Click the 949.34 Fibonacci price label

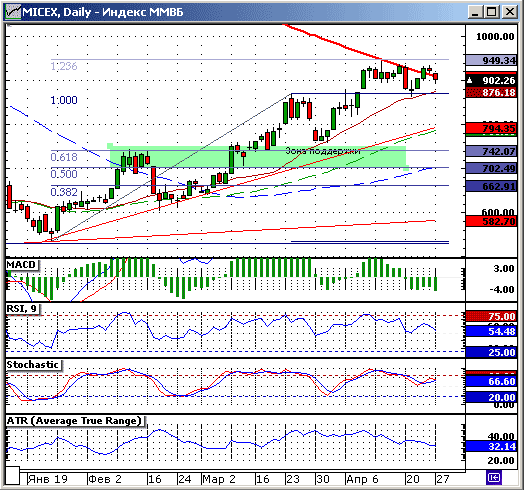click(491, 60)
